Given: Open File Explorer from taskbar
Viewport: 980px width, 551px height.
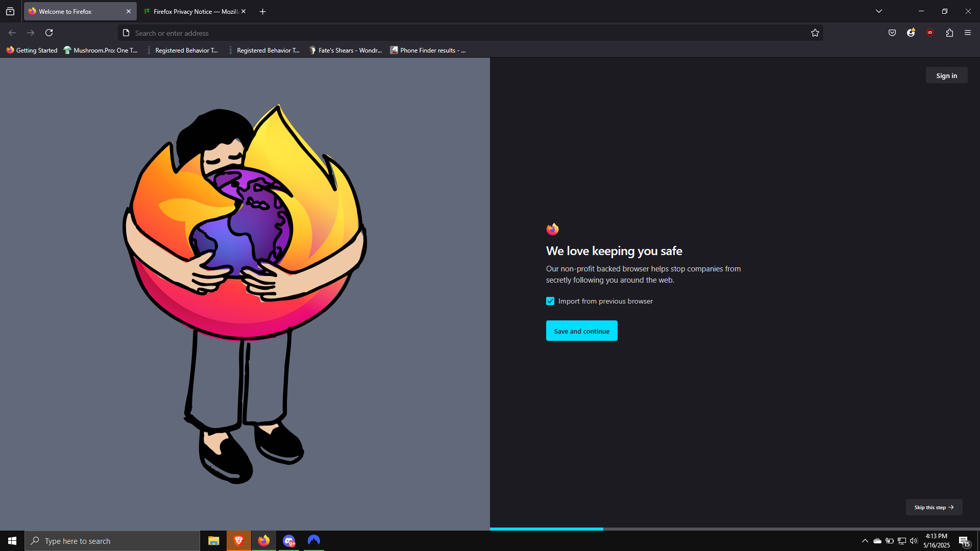Looking at the screenshot, I should click(213, 541).
